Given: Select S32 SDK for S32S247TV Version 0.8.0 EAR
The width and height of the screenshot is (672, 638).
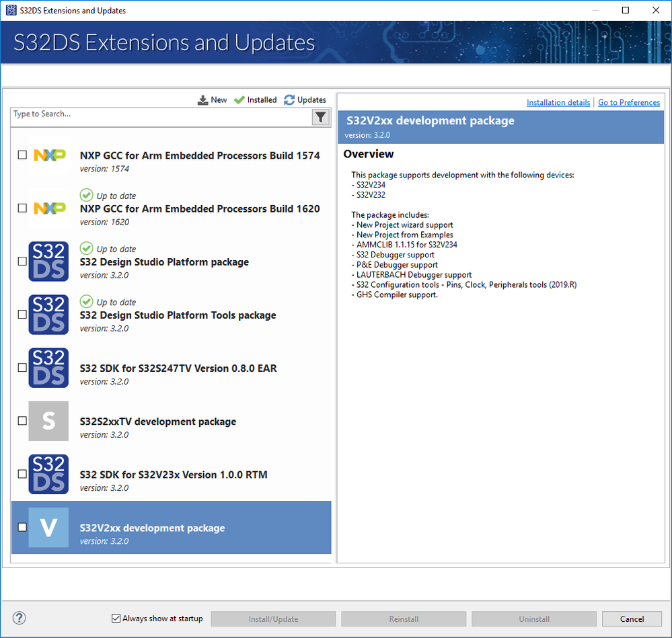Looking at the screenshot, I should point(178,368).
